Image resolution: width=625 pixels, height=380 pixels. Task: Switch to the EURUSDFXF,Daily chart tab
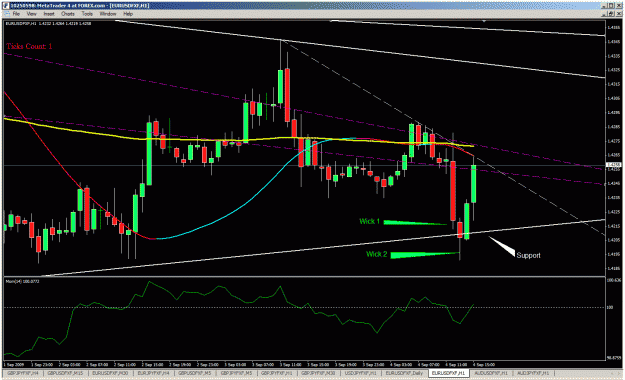click(x=404, y=373)
